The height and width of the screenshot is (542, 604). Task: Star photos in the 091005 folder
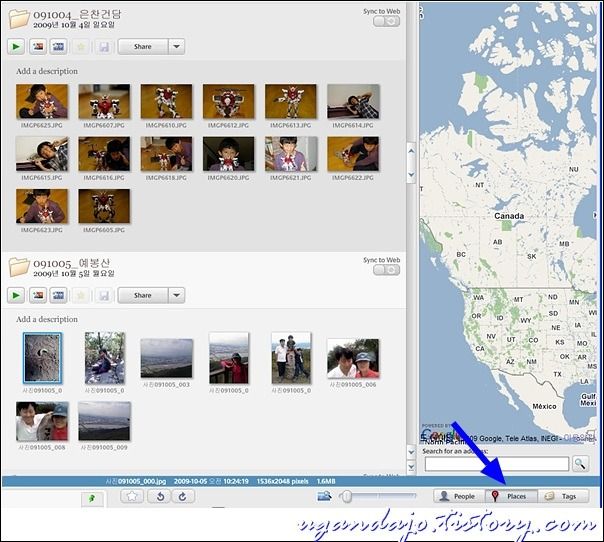[81, 296]
